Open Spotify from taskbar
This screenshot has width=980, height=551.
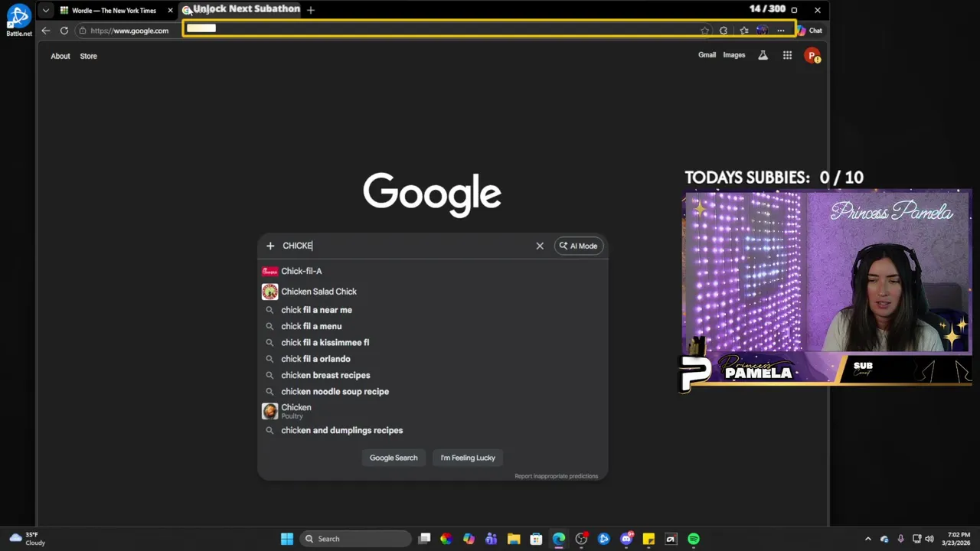click(x=694, y=539)
